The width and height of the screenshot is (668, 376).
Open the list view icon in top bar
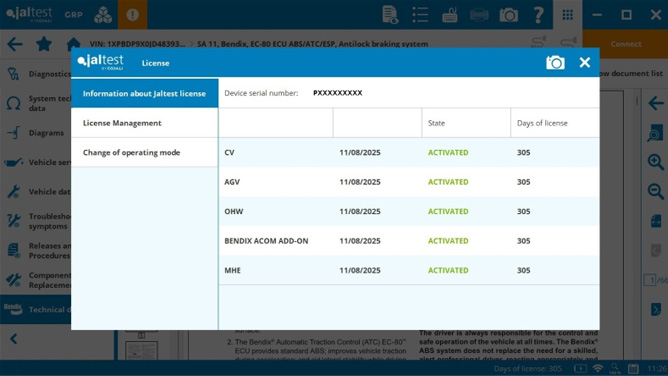(420, 14)
